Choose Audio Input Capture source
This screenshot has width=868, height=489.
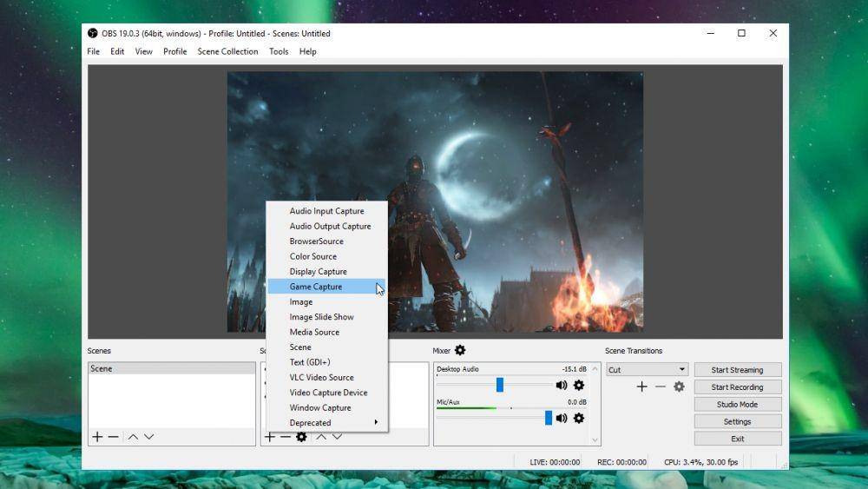coord(326,211)
